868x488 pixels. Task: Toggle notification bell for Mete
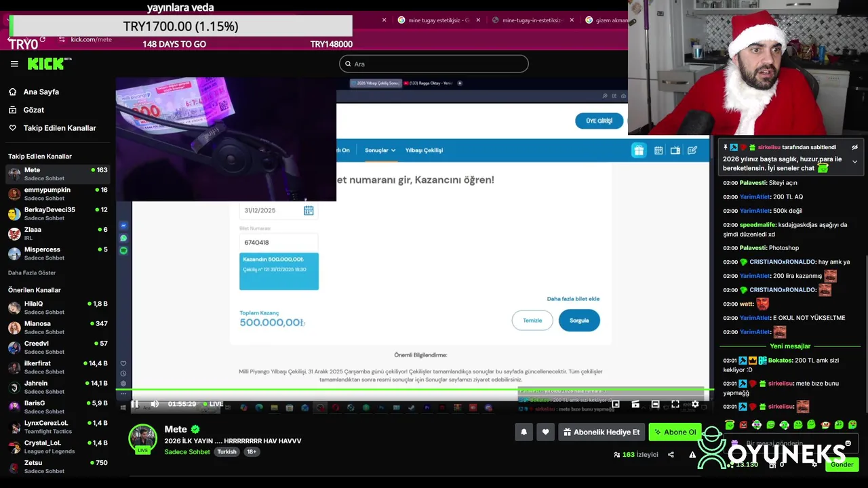tap(524, 432)
